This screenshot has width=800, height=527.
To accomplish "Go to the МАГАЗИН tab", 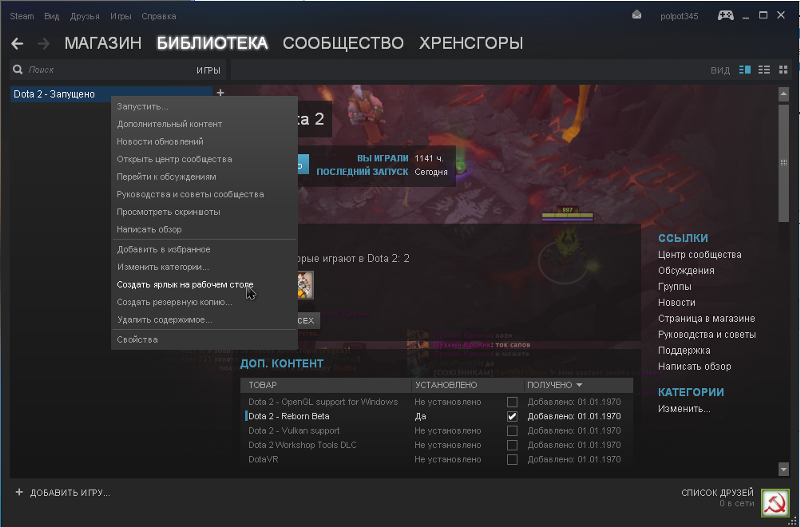I will (103, 43).
